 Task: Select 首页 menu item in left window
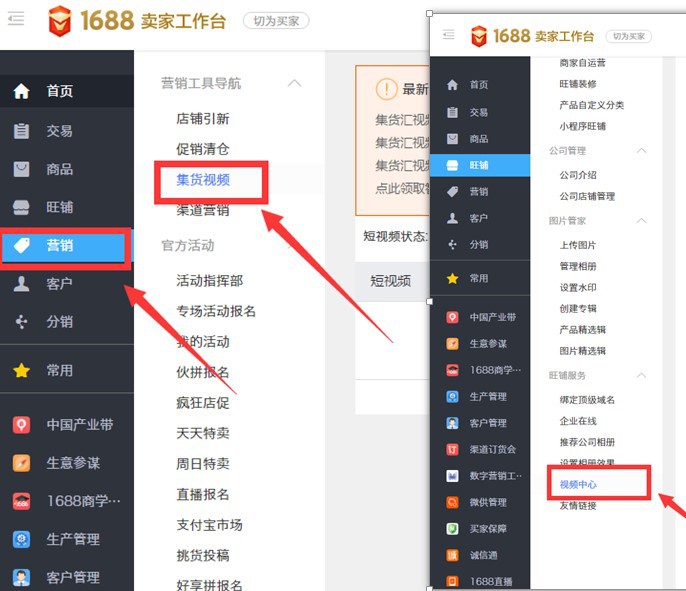[x=66, y=91]
